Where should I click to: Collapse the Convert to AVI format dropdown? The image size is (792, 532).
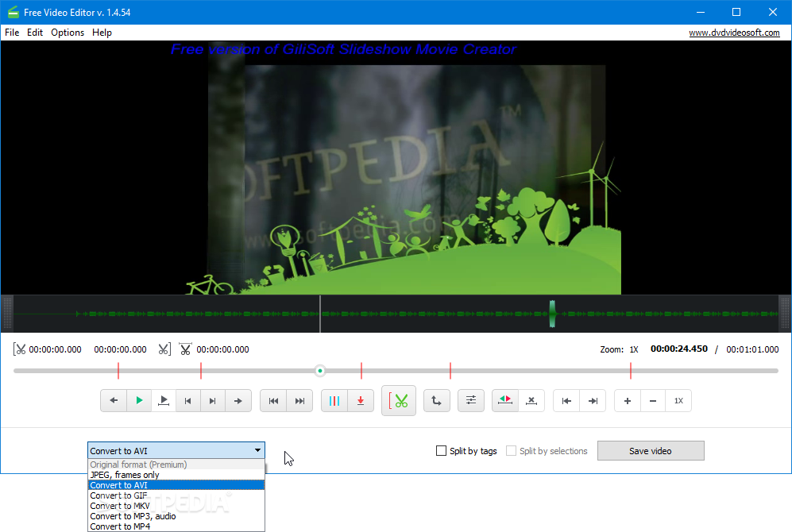coord(257,450)
